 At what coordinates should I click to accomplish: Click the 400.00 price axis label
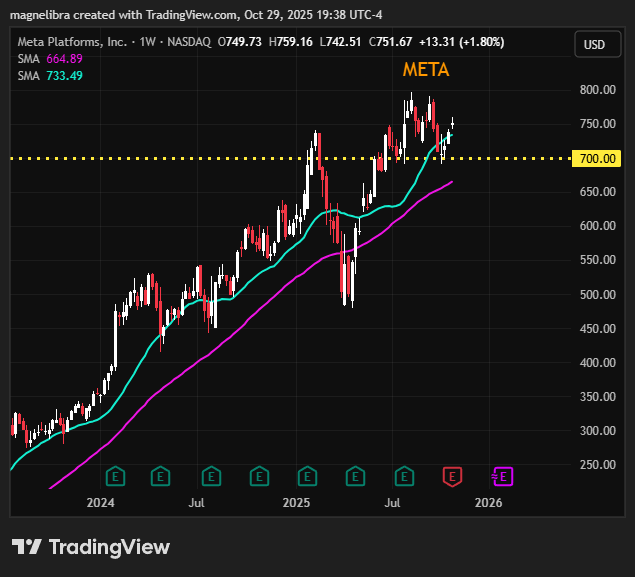pos(597,362)
